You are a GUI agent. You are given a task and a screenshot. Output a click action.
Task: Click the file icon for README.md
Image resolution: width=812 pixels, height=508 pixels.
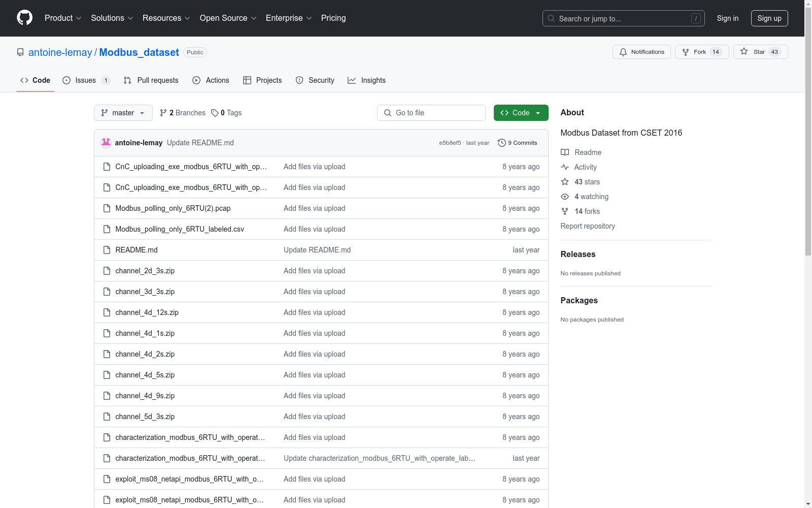[107, 250]
